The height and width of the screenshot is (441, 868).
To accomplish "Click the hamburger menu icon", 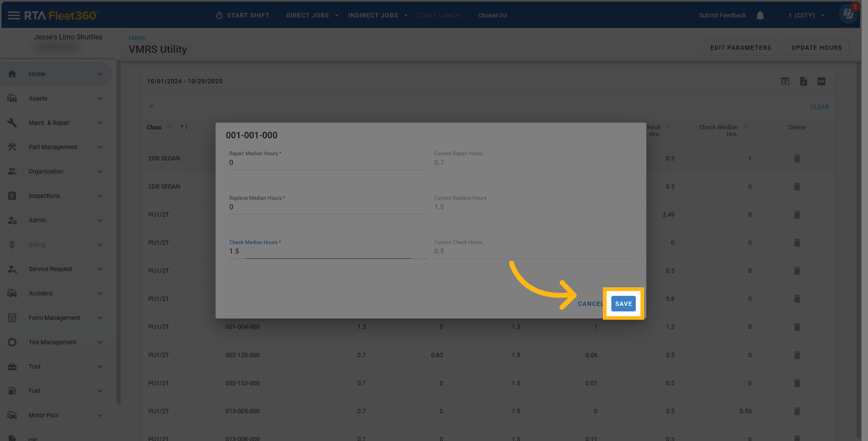I will click(14, 15).
